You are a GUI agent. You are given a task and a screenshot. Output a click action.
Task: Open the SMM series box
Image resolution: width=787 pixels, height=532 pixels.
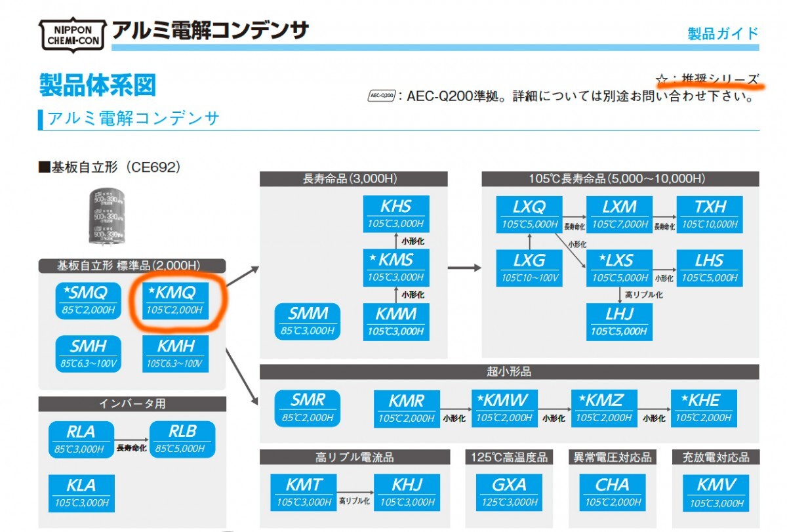click(x=308, y=321)
